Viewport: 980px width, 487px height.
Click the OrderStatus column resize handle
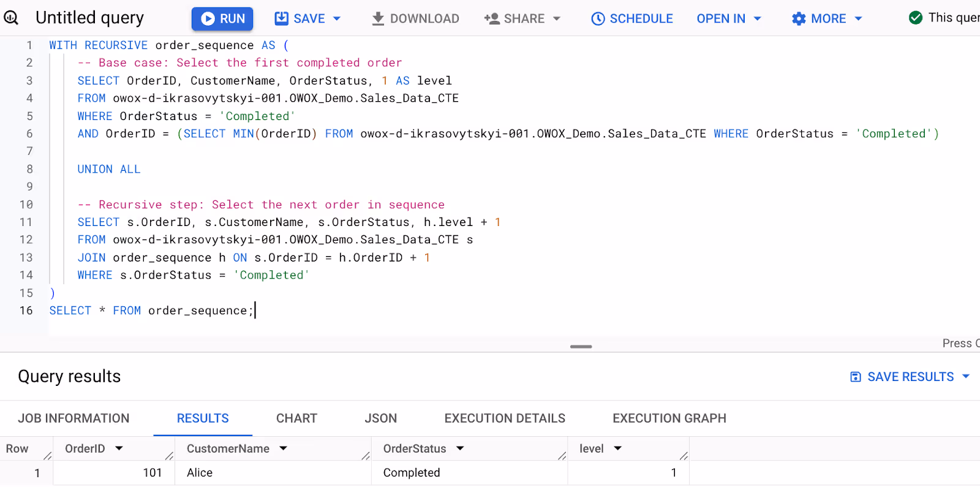click(562, 455)
